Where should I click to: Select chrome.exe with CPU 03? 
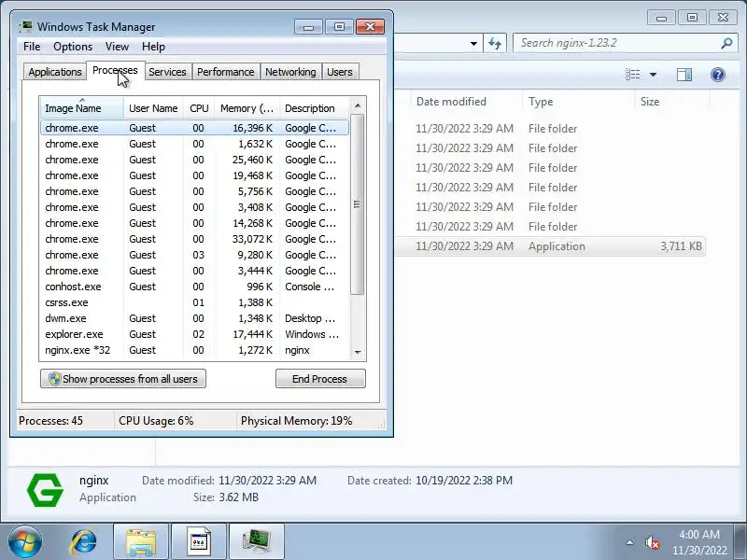point(195,255)
